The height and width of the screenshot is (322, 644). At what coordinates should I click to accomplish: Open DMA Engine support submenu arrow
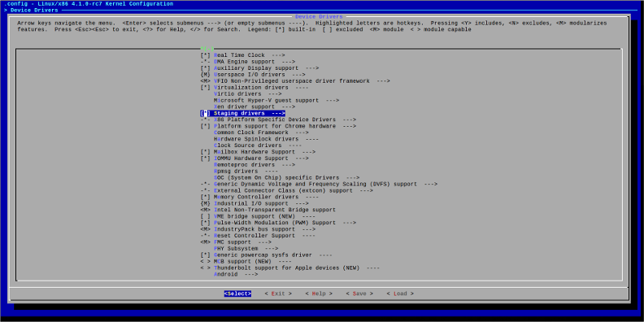289,62
